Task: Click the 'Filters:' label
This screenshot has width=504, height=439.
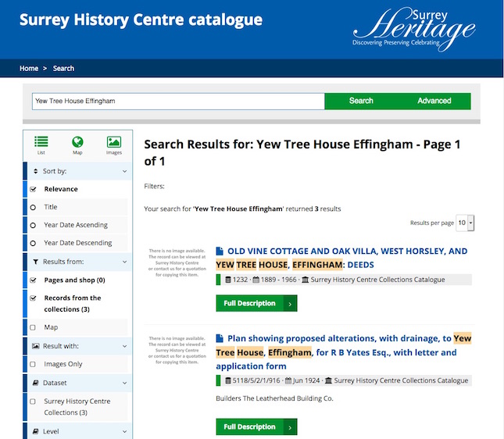Action: pyautogui.click(x=154, y=187)
